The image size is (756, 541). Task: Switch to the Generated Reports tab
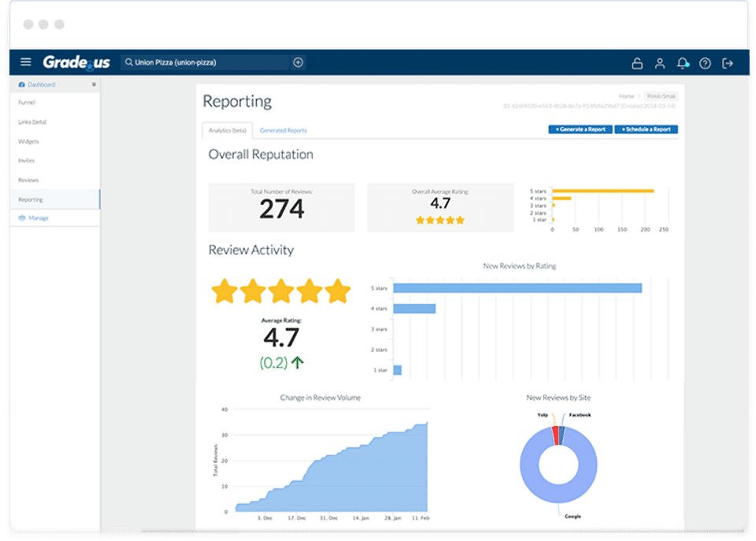click(x=283, y=130)
